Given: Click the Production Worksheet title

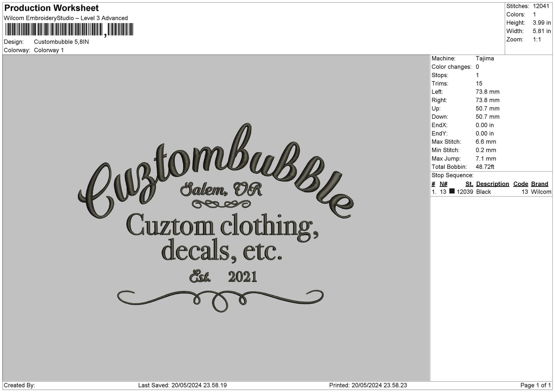Looking at the screenshot, I should (51, 8).
